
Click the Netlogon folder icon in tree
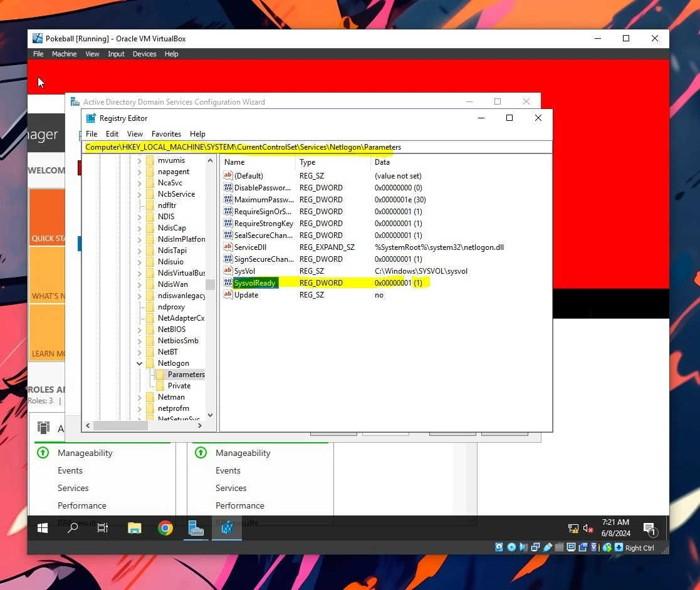pos(150,363)
